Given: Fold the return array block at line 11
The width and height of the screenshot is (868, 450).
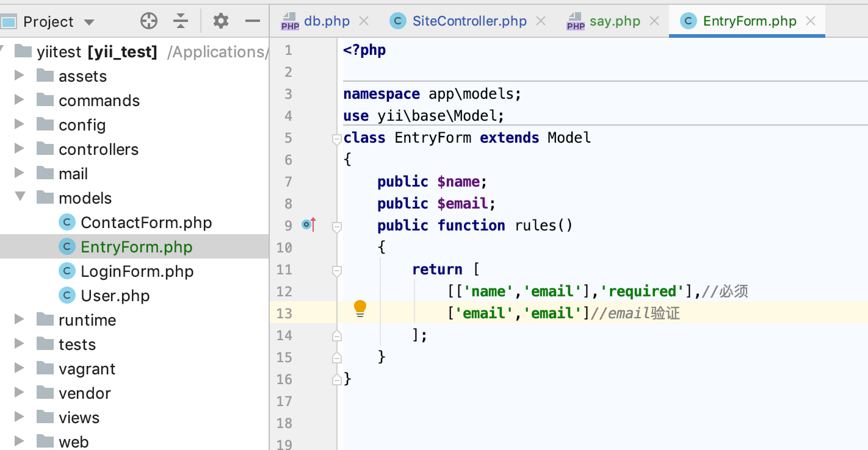Looking at the screenshot, I should point(336,270).
